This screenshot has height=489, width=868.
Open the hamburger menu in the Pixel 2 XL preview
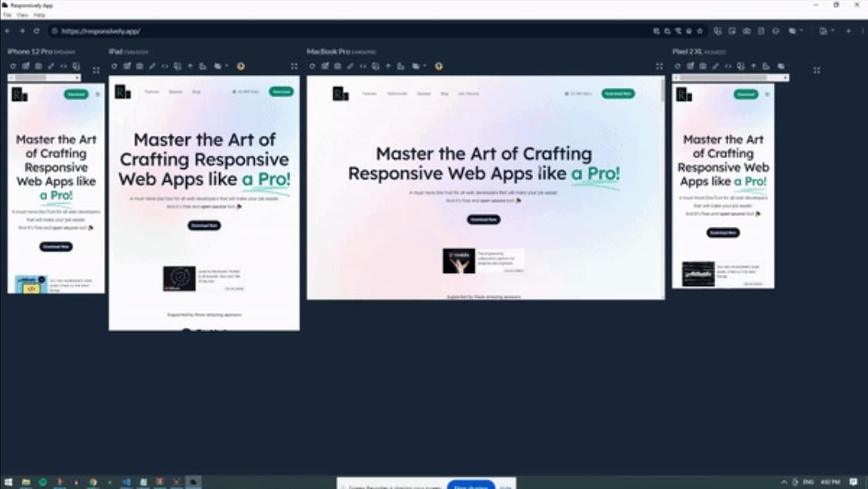767,94
